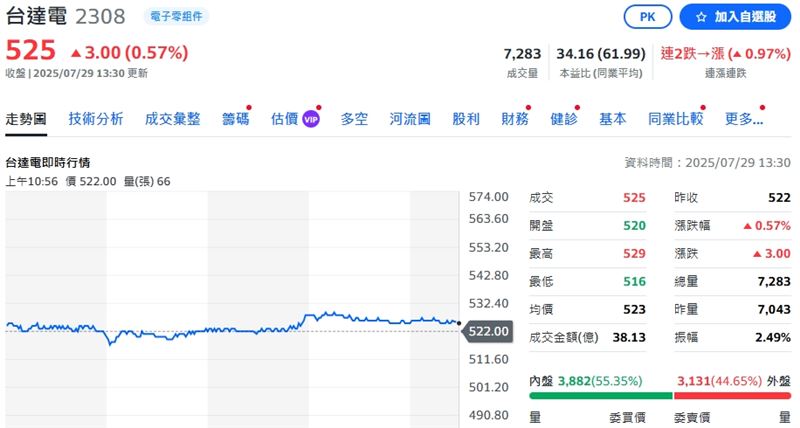The image size is (800, 428).
Task: Click the 昨收 value 522
Action: coord(779,198)
